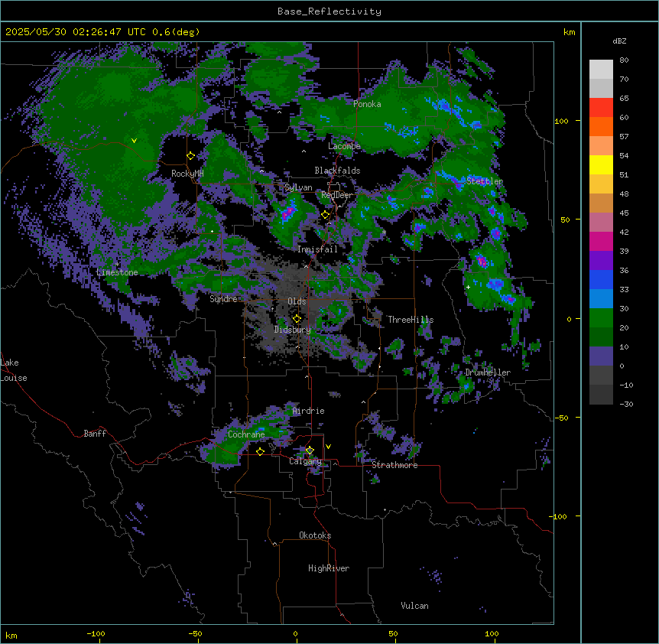Pick the 45 dBZ dusty pink swatch
659x644 pixels.
(601, 222)
